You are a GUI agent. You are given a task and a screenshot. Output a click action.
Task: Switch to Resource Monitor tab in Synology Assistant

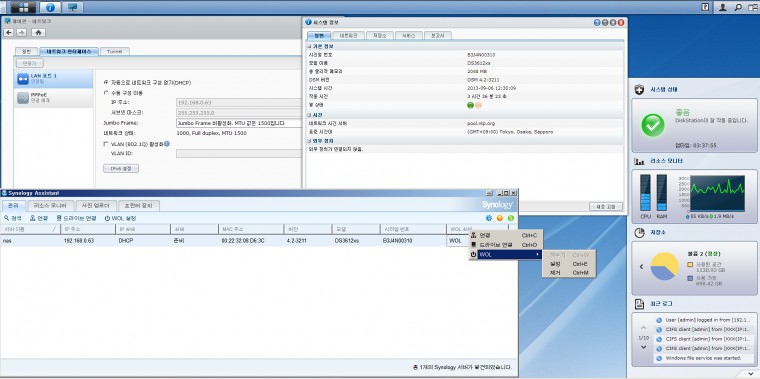50,206
